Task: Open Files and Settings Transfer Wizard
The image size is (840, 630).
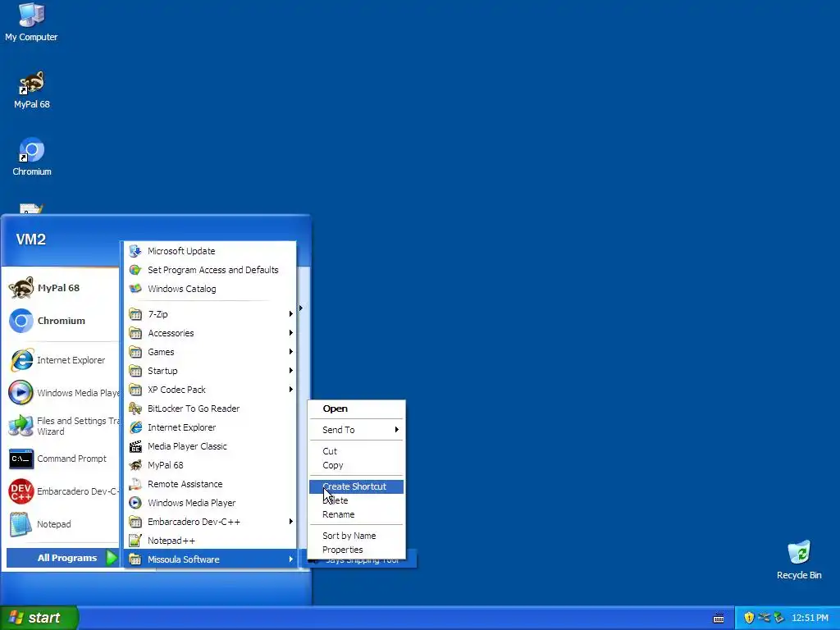Action: (62, 426)
